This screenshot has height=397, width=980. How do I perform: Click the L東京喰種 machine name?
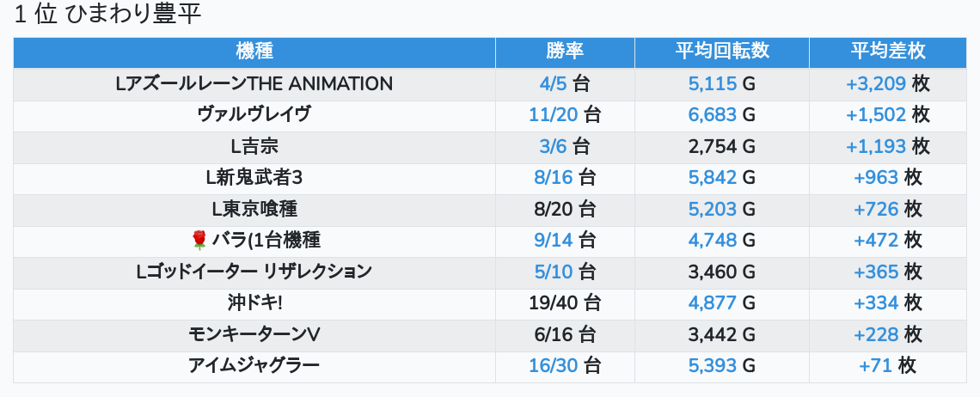click(x=254, y=209)
